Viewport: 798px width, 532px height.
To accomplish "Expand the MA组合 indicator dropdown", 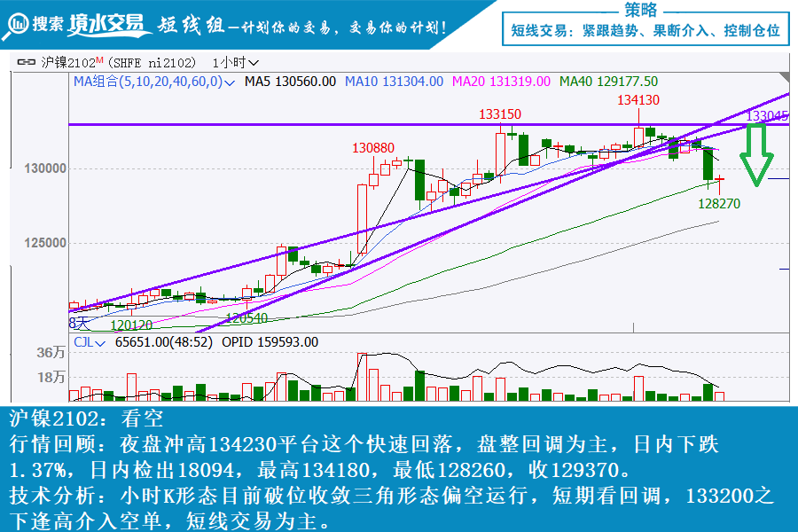I will click(230, 82).
